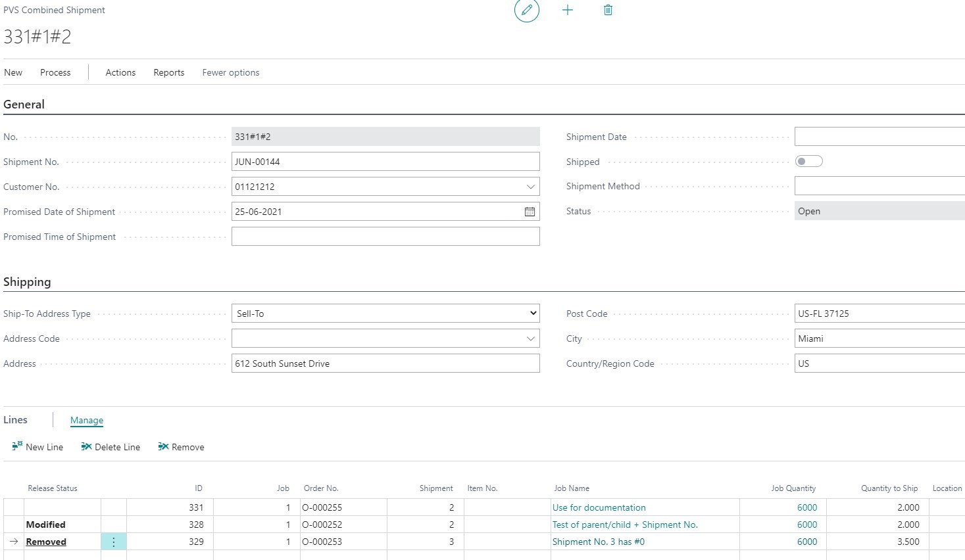Click Job Quantity 6000 in row 328
Image resolution: width=965 pixels, height=560 pixels.
(807, 525)
